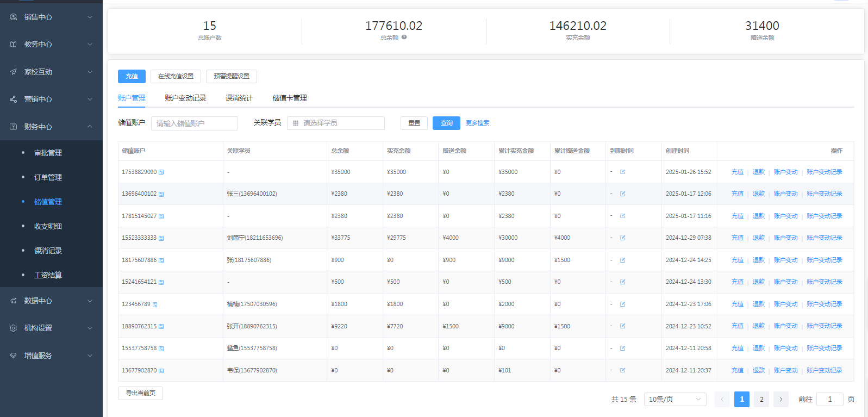The image size is (868, 417).
Task: Click the 更多搜索 link
Action: click(477, 123)
